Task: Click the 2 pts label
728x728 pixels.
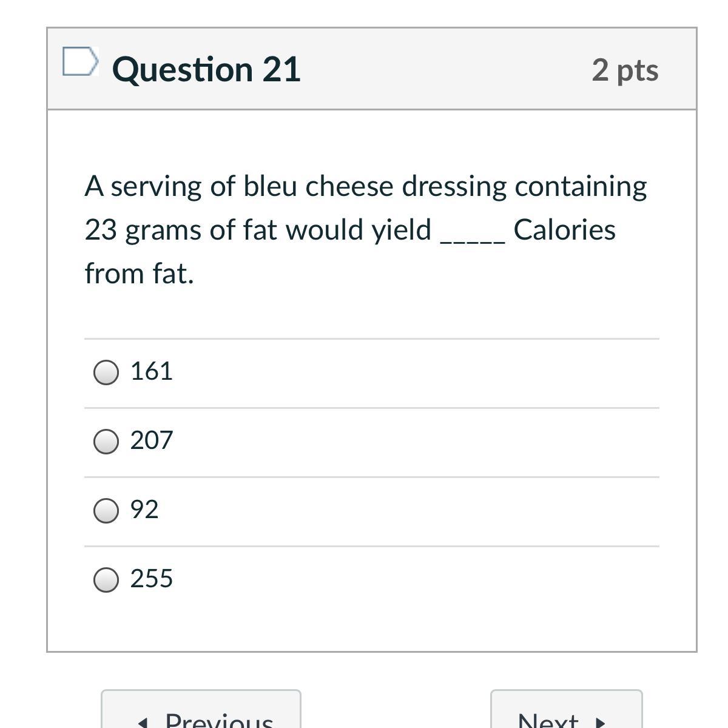Action: point(625,70)
